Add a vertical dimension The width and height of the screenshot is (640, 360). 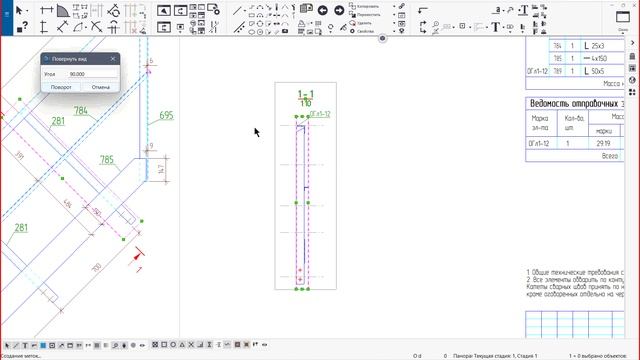coord(44,27)
